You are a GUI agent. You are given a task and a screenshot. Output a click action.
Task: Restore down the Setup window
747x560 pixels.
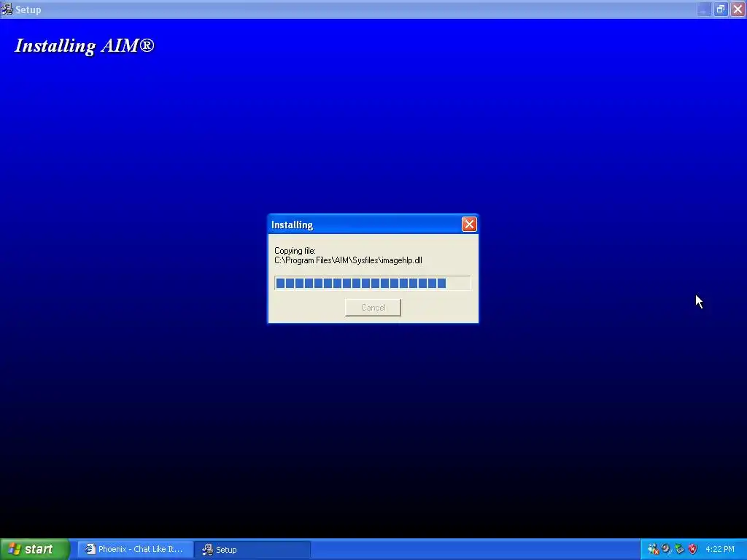coord(721,9)
